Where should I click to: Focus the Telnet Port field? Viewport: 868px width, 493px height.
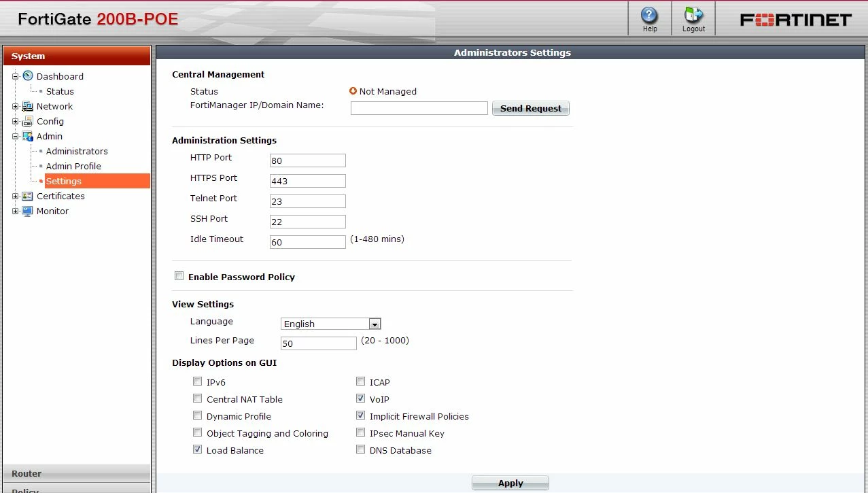click(308, 201)
